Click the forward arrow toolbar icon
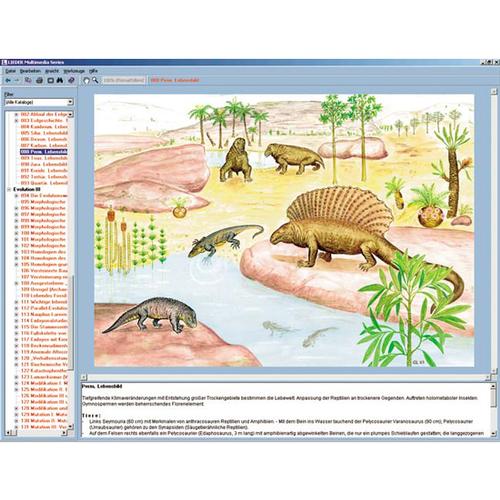This screenshot has height=500, width=500. pos(17,80)
